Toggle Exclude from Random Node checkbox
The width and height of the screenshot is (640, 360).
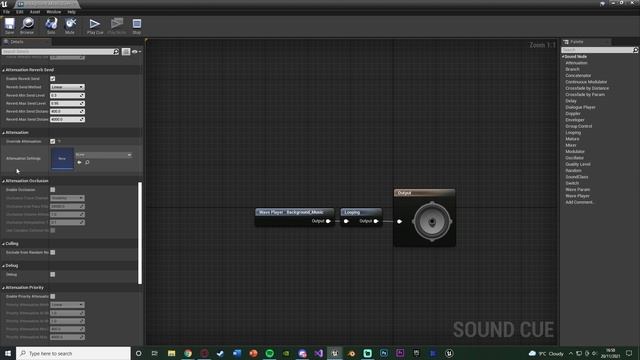click(53, 252)
